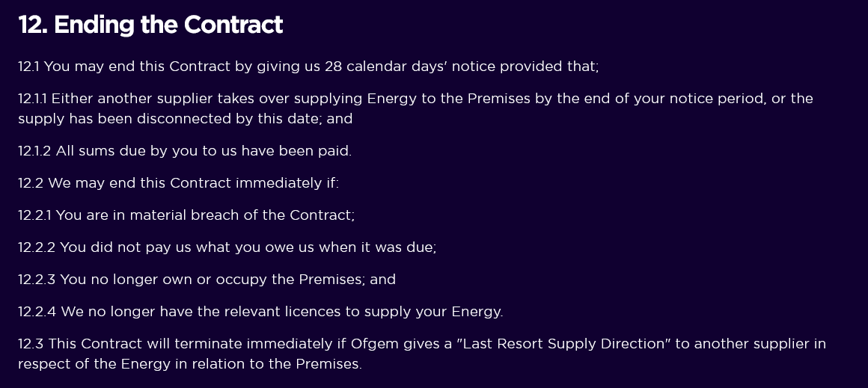
Task: Click clause 12.2 'We may end this Contract immediately'
Action: [x=178, y=183]
